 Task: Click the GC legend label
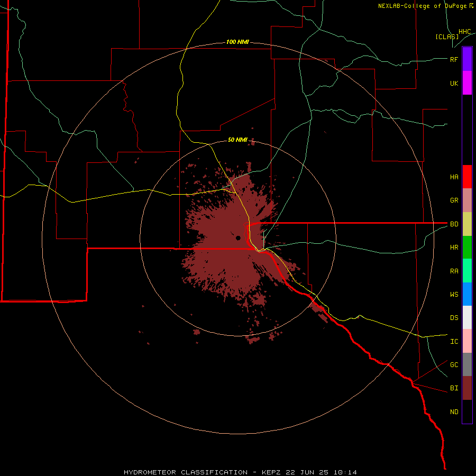(454, 365)
